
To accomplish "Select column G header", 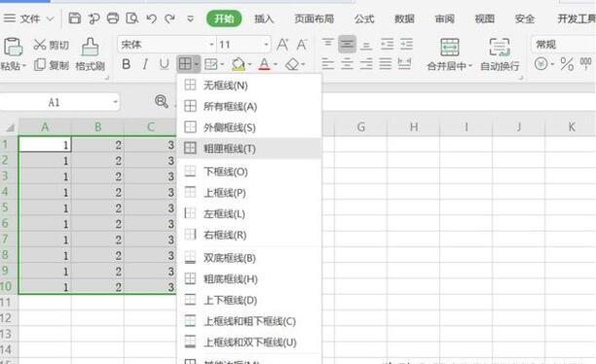I will coord(360,127).
